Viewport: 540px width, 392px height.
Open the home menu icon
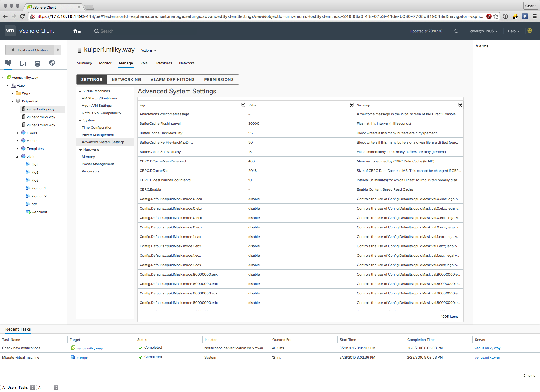click(x=77, y=31)
